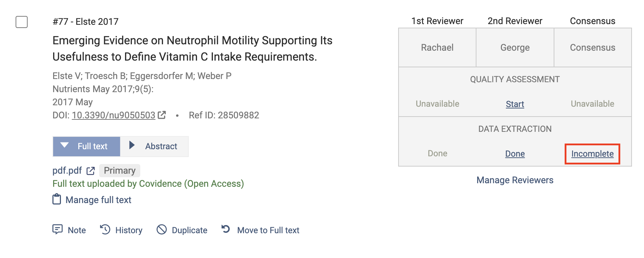
Task: Select the checkbox for study #77
Action: point(22,22)
